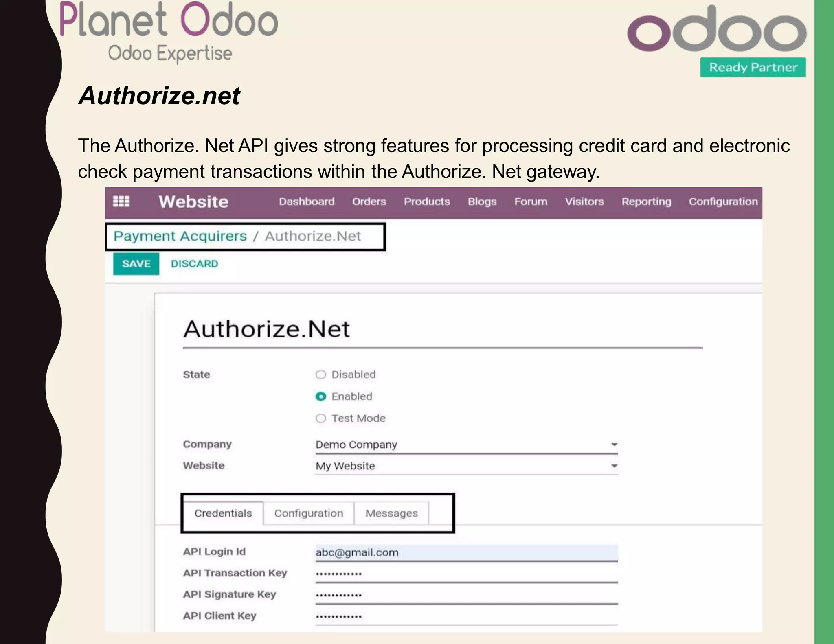Viewport: 834px width, 644px height.
Task: Focus the API Signature Key field
Action: click(x=467, y=595)
